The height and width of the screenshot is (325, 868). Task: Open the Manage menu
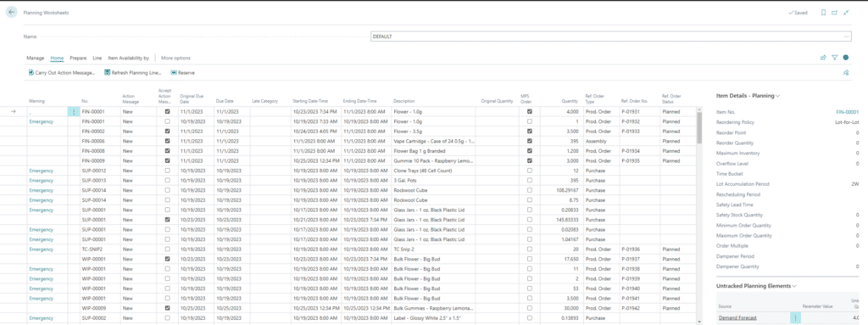pyautogui.click(x=36, y=58)
